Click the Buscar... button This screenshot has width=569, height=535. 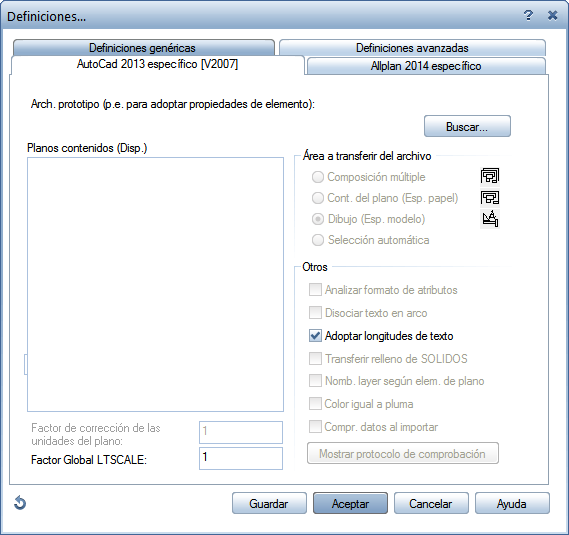[467, 126]
